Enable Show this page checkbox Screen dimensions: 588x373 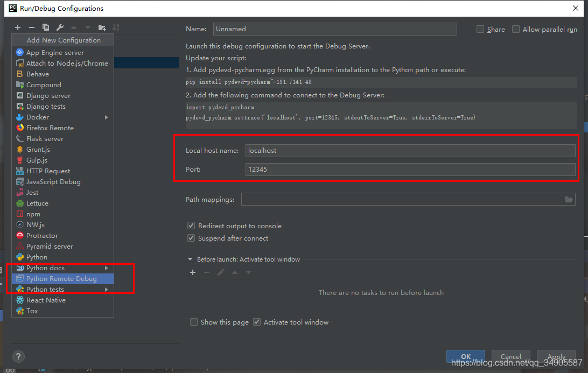(x=194, y=322)
